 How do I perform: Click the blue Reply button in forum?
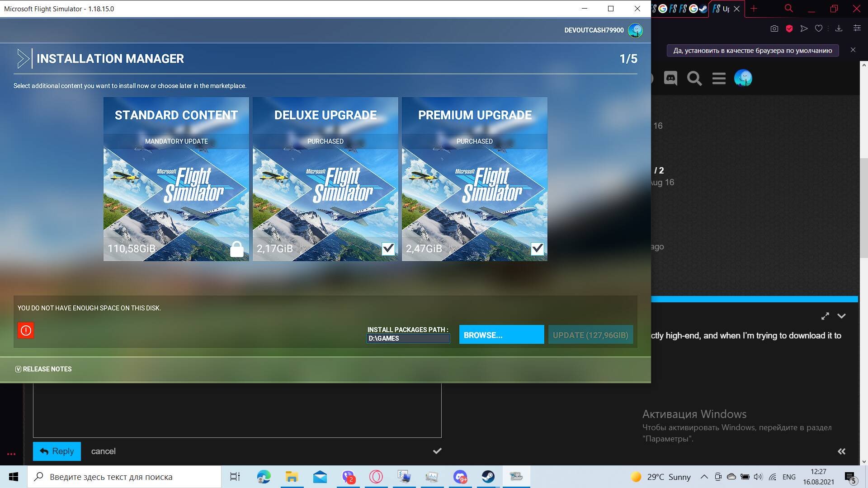click(x=57, y=451)
